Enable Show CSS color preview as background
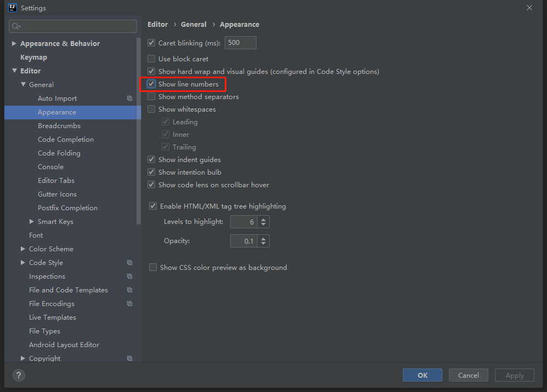 (x=153, y=267)
